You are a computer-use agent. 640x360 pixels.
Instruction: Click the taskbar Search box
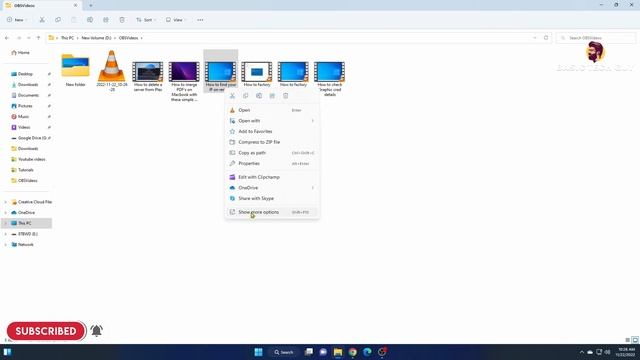coord(284,352)
